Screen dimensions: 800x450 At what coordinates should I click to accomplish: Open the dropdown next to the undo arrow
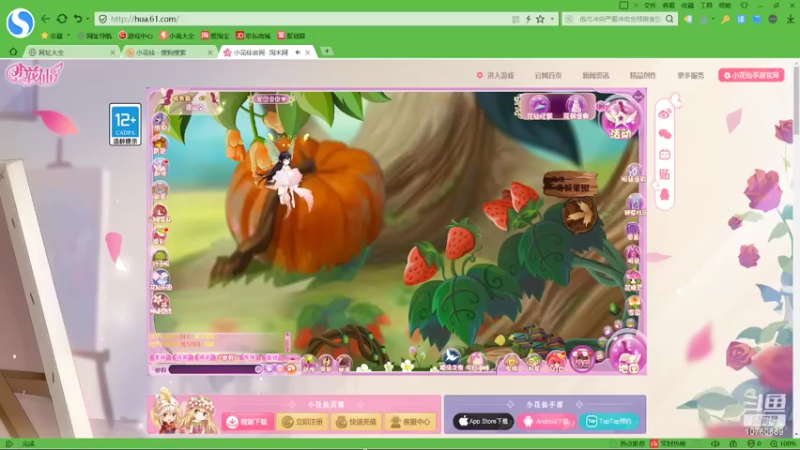click(x=88, y=19)
